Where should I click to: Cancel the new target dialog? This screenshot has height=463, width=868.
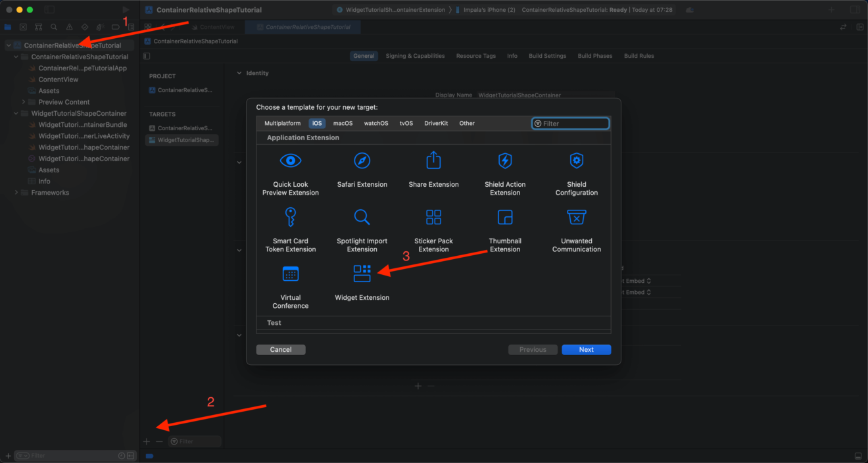coord(281,350)
